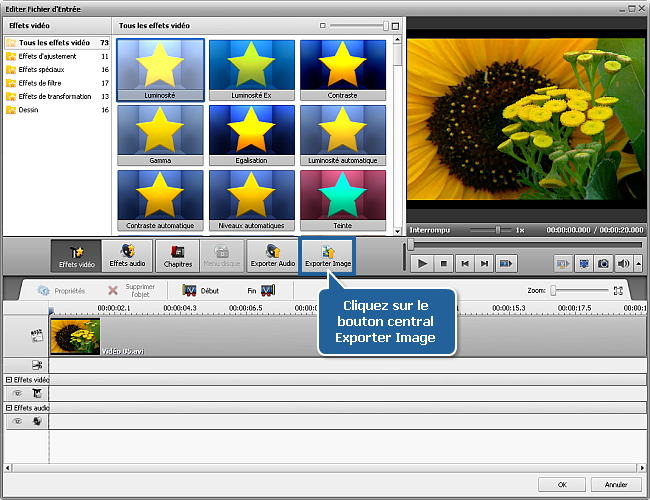Click the speaker volume icon
Viewport: 650px width, 500px height.
coord(624,263)
